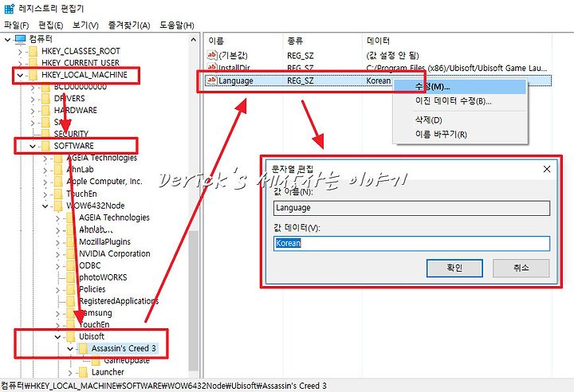Collapse the Assassin's Creed 3 key
Viewport: 574px width, 392px height.
coord(70,349)
